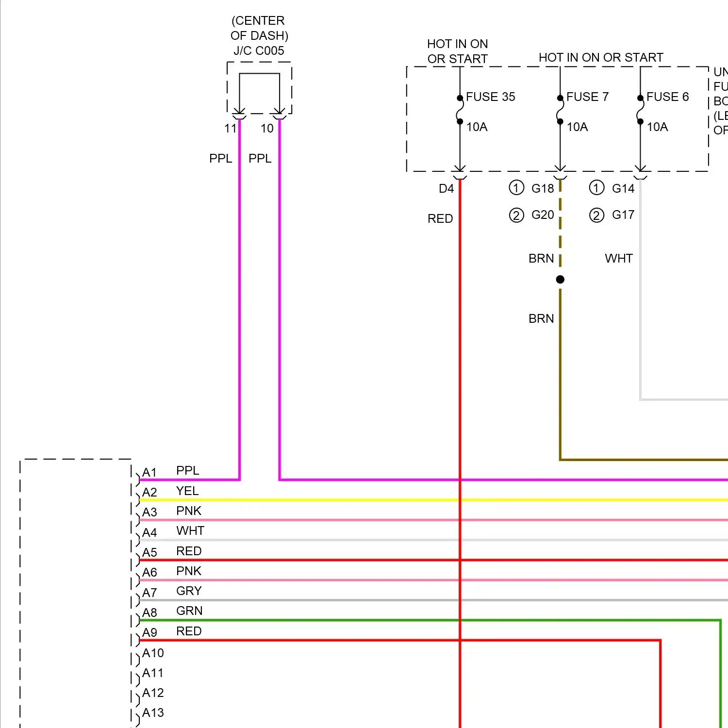Click the A1 PPL wire label
Screen dimensions: 728x728
pyautogui.click(x=188, y=471)
